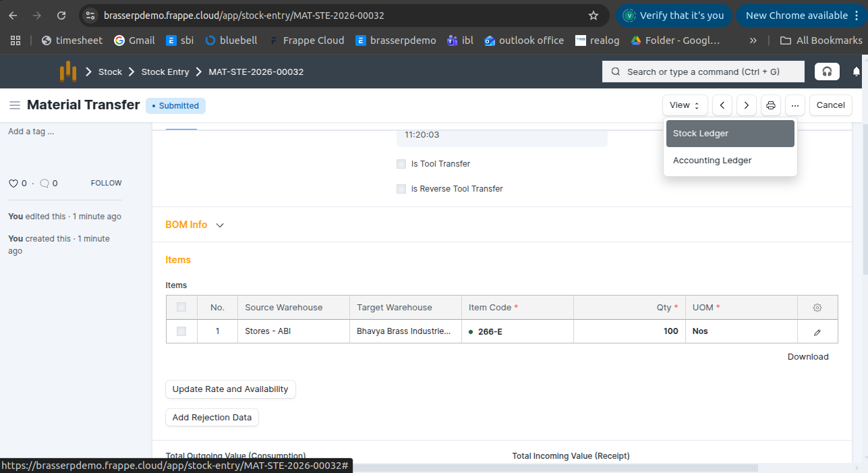Go to next document arrow
The image size is (868, 473).
click(746, 105)
